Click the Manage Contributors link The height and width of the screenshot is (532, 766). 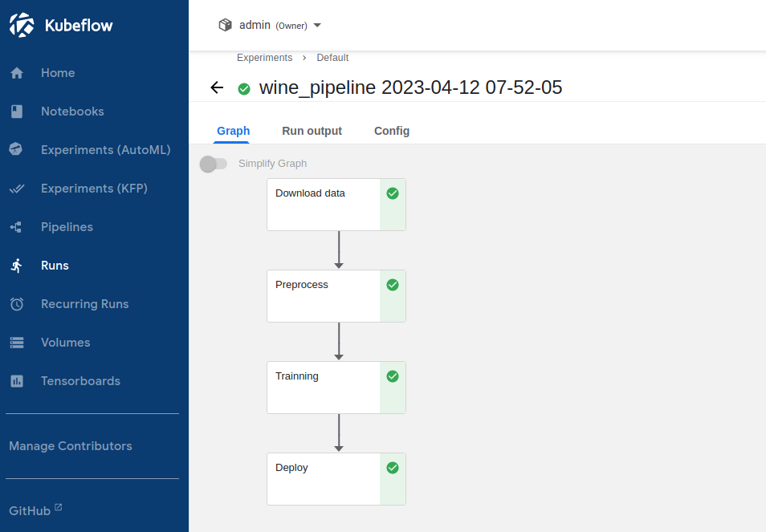click(71, 445)
